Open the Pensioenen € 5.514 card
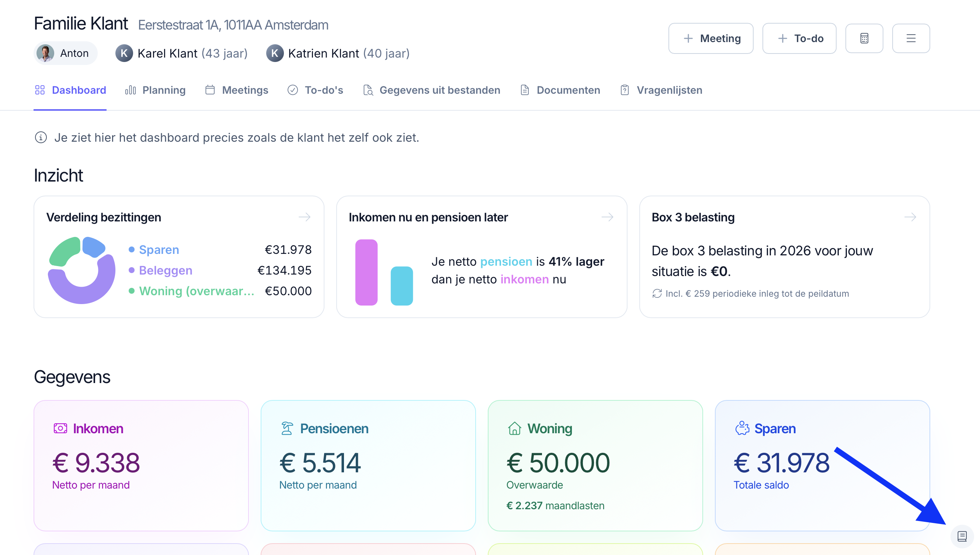This screenshot has height=555, width=980. [x=368, y=465]
